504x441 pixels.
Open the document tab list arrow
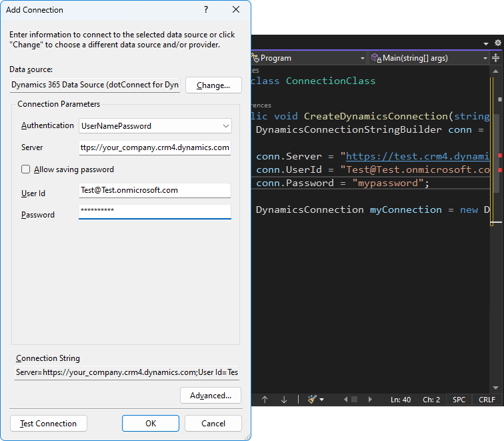[x=486, y=43]
